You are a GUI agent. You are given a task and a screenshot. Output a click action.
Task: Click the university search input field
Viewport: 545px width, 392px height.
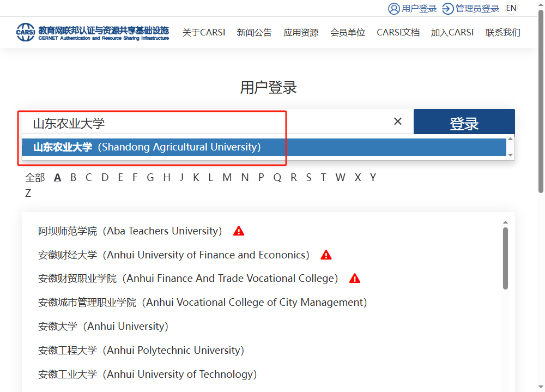point(207,123)
